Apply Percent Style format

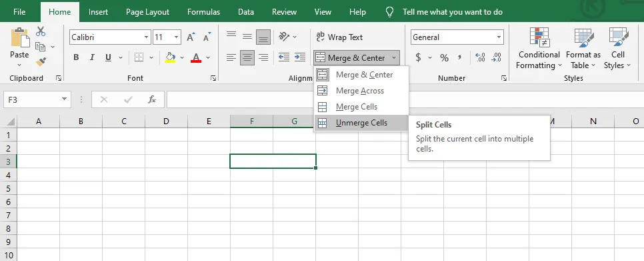[444, 57]
